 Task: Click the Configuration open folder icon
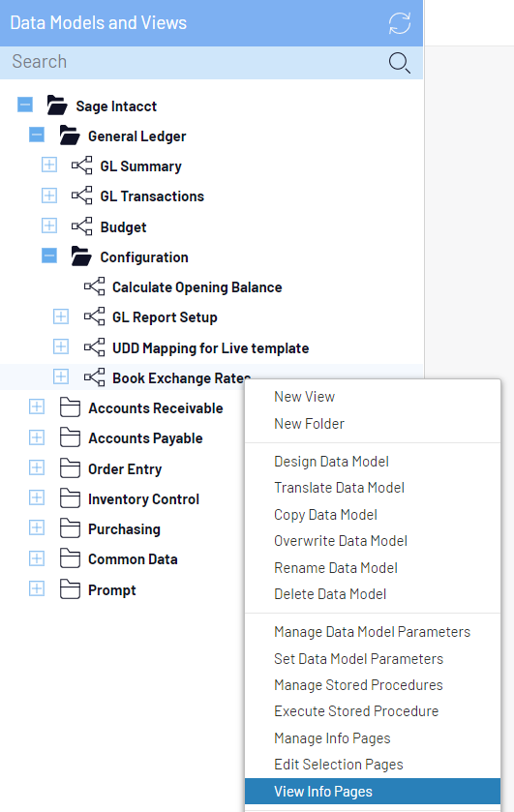81,256
